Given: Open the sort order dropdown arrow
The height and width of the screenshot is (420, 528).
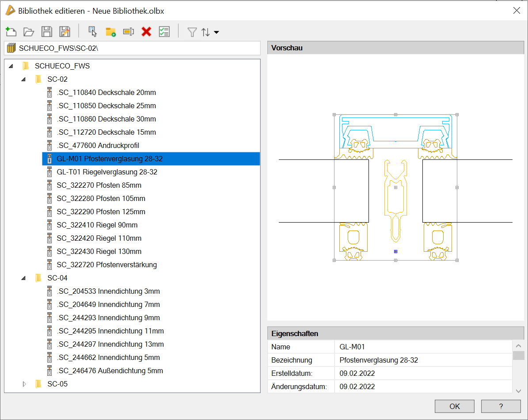Looking at the screenshot, I should tap(217, 32).
